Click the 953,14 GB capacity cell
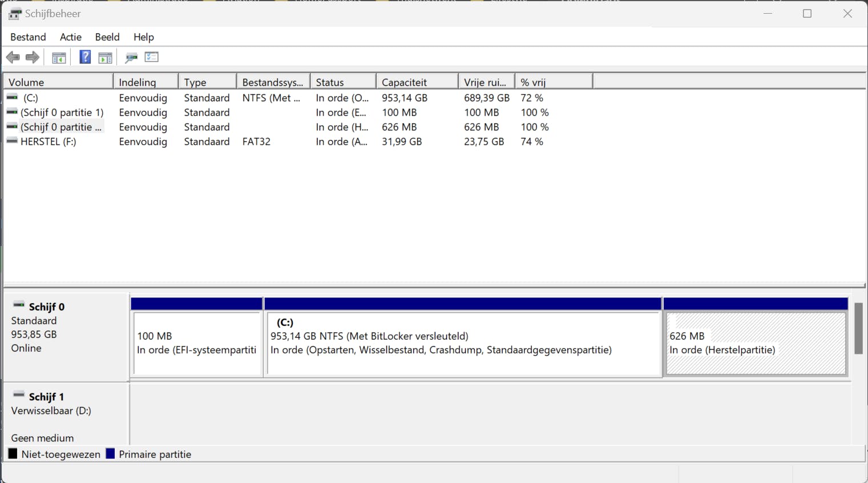 [405, 98]
